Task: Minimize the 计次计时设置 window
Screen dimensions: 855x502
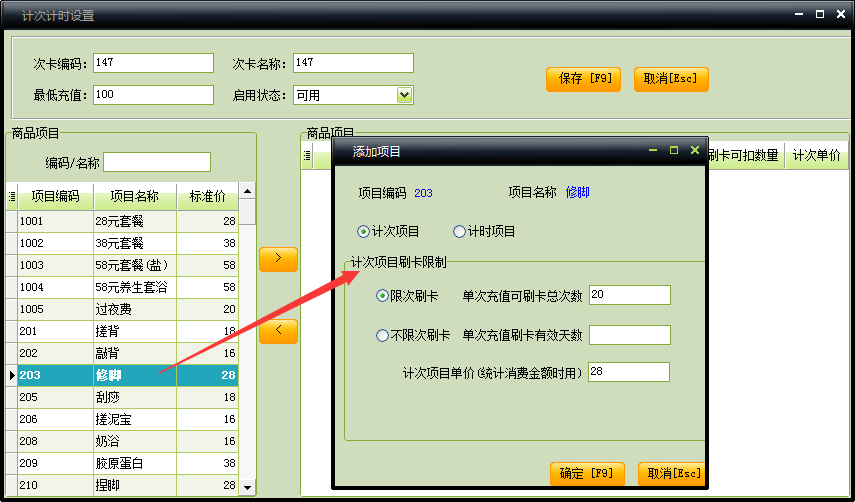Action: coord(799,15)
